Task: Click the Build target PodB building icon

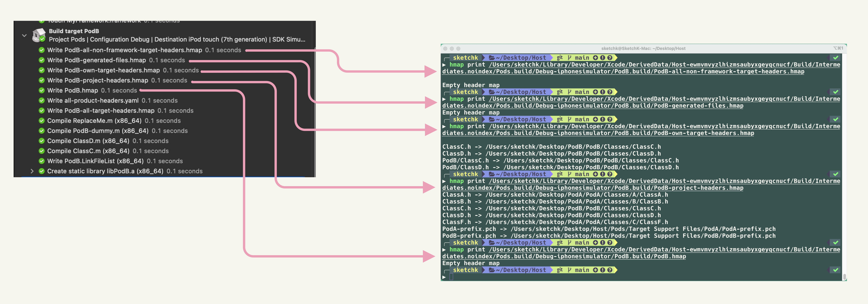Action: (x=39, y=35)
